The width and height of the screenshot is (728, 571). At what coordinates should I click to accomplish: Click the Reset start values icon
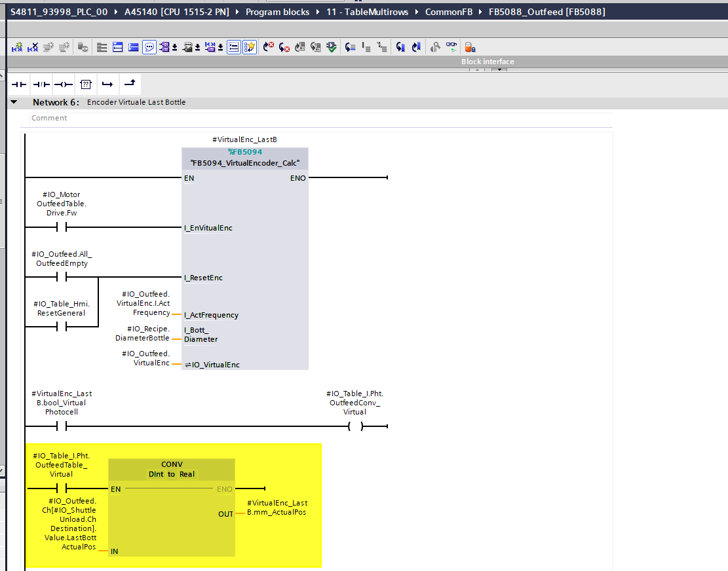(83, 47)
